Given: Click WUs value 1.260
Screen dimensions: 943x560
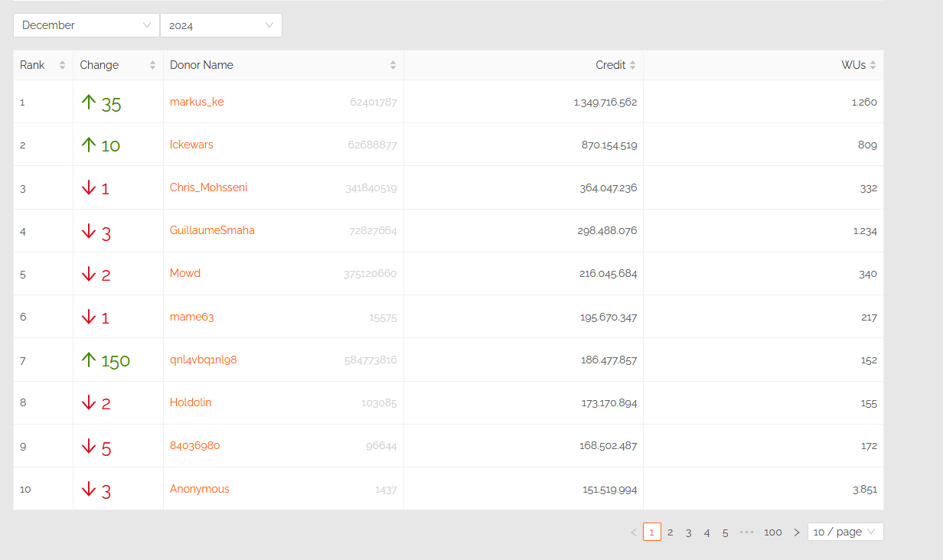Looking at the screenshot, I should click(864, 102).
